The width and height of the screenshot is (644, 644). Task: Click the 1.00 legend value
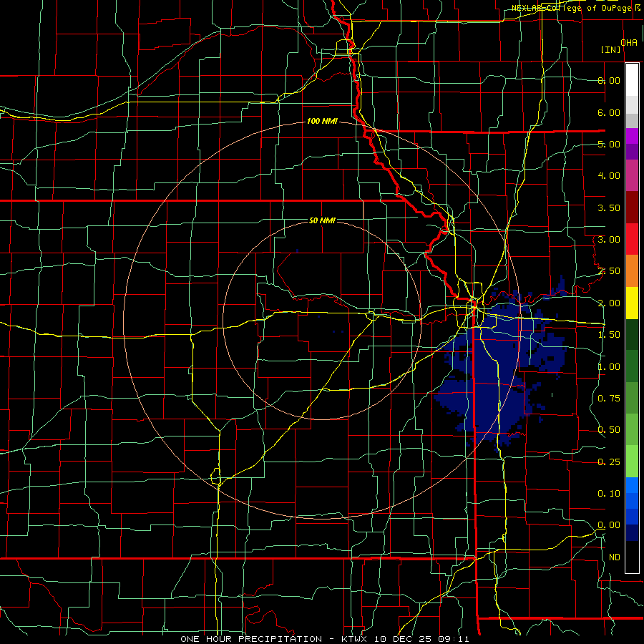pos(609,367)
